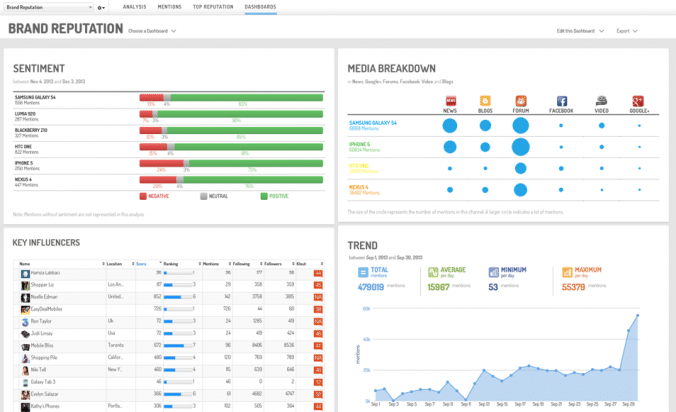This screenshot has width=676, height=412.
Task: Click Samsung Galaxy S4 sentiment bar
Action: click(x=231, y=98)
